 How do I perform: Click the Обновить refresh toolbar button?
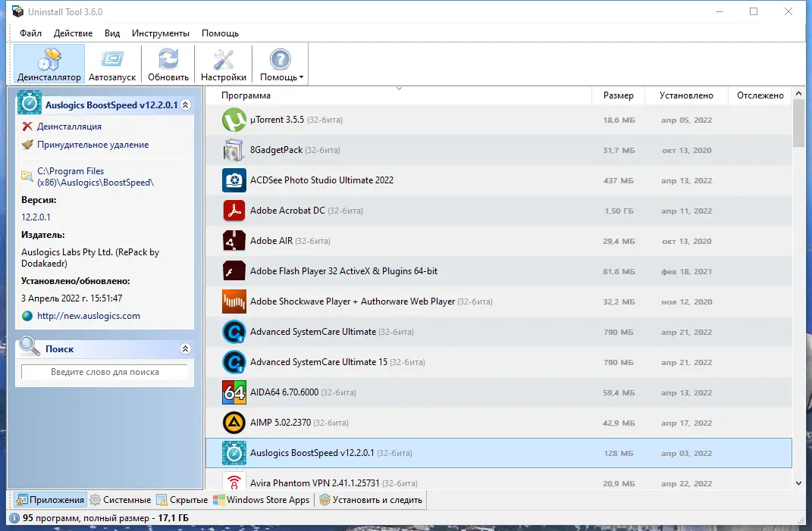(x=168, y=64)
